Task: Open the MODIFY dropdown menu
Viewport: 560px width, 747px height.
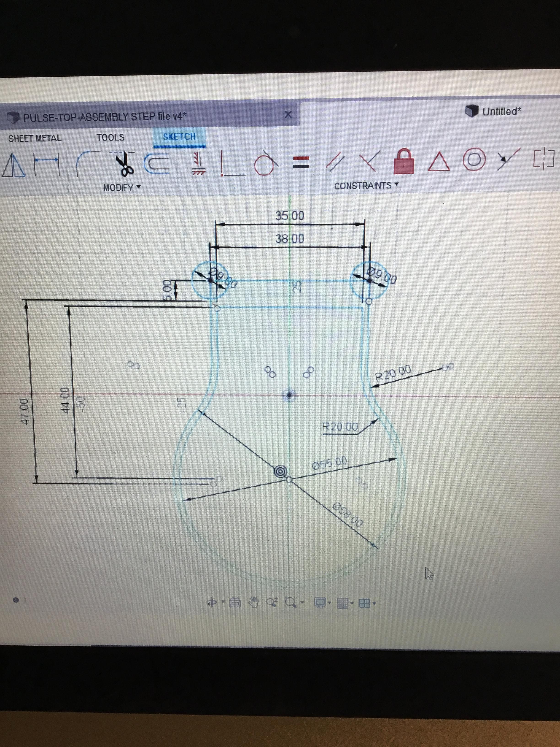Action: pyautogui.click(x=122, y=187)
